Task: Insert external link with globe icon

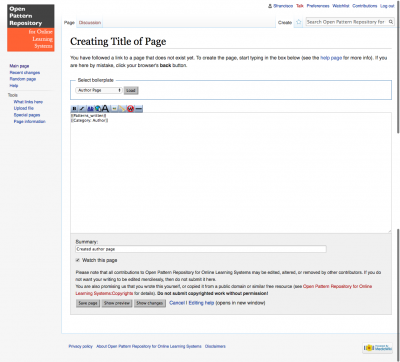Action: click(98, 109)
